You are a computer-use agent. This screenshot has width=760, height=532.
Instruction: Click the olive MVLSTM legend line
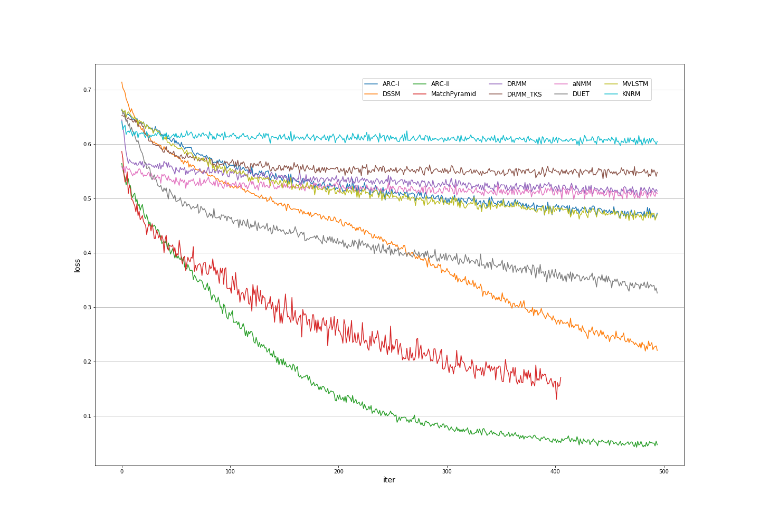(611, 84)
